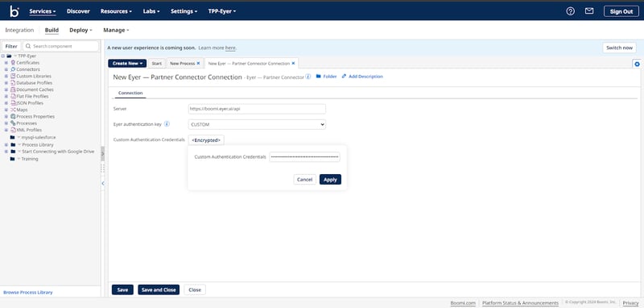This screenshot has width=644, height=308.
Task: Click the Server URL input field
Action: 257,109
